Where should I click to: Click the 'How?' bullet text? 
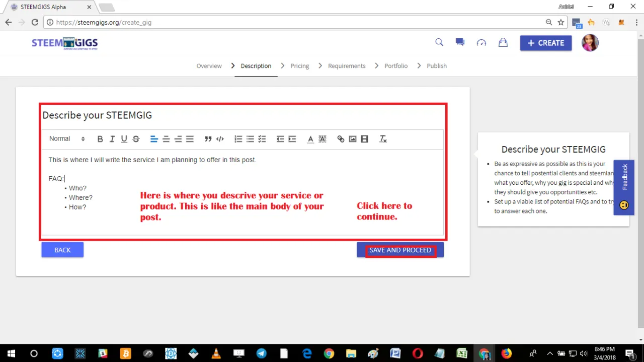click(x=77, y=207)
